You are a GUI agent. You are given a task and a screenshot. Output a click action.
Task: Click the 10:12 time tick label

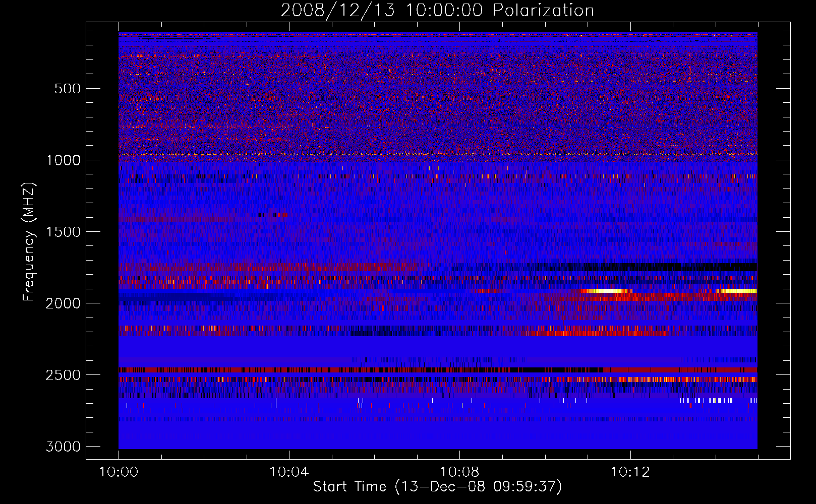630,472
